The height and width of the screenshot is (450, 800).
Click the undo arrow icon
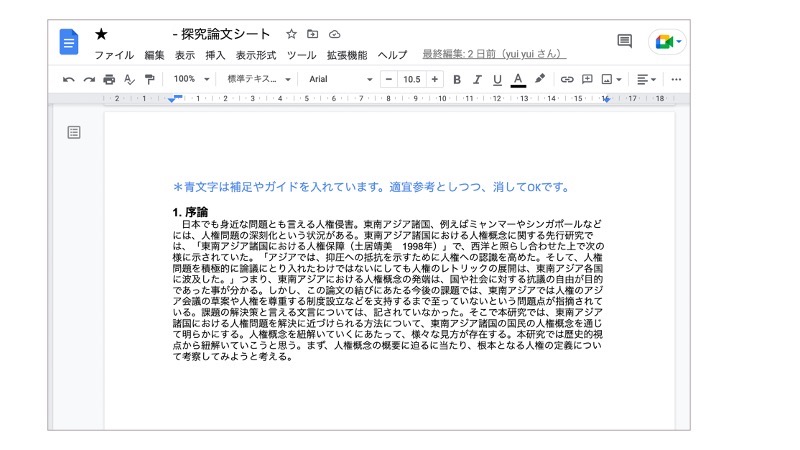(68, 79)
